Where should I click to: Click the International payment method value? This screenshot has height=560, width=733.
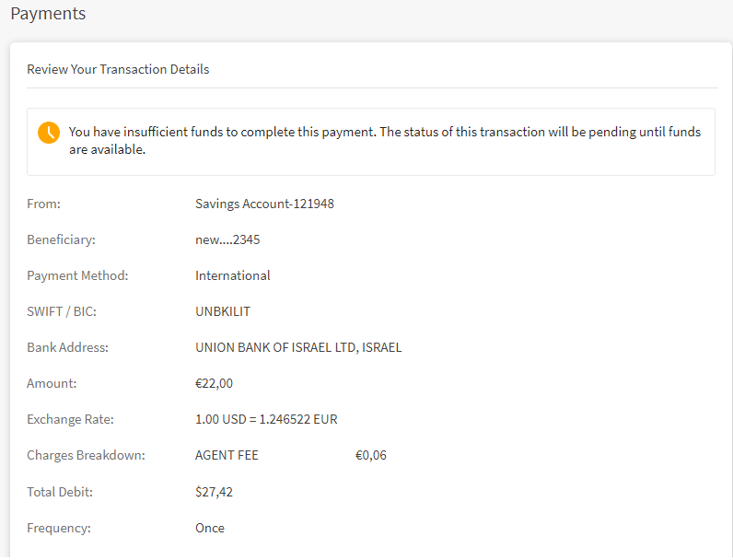pyautogui.click(x=233, y=275)
